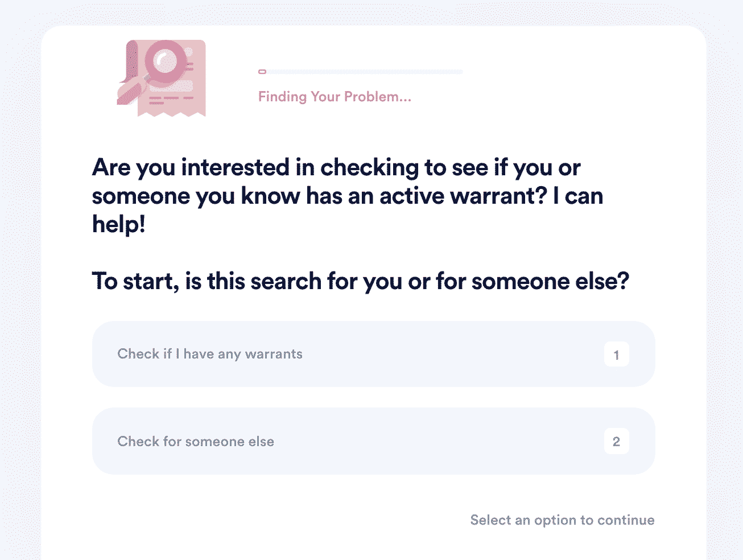Click the lens center of the magnifier illustration

click(166, 60)
